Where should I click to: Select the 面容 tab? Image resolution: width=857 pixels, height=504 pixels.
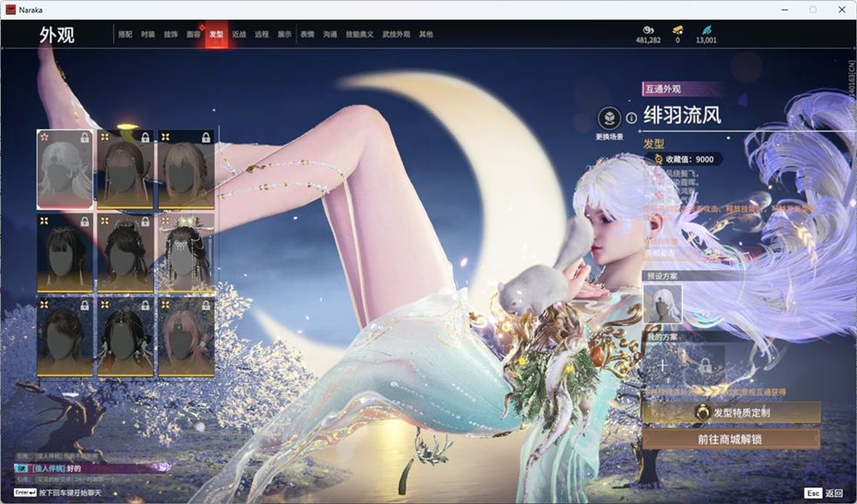(194, 34)
